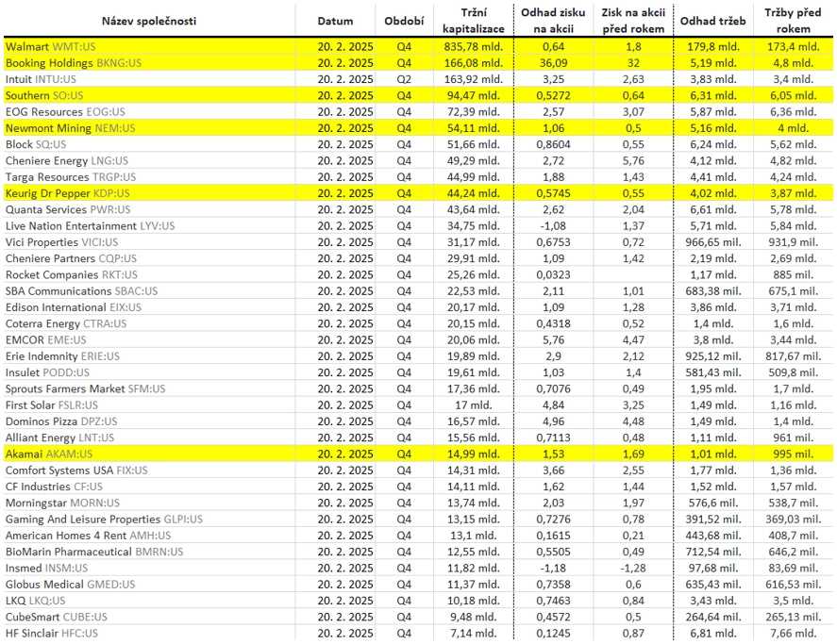Click Walmart market cap 835,78 mld.
The width and height of the screenshot is (837, 644).
pyautogui.click(x=474, y=47)
